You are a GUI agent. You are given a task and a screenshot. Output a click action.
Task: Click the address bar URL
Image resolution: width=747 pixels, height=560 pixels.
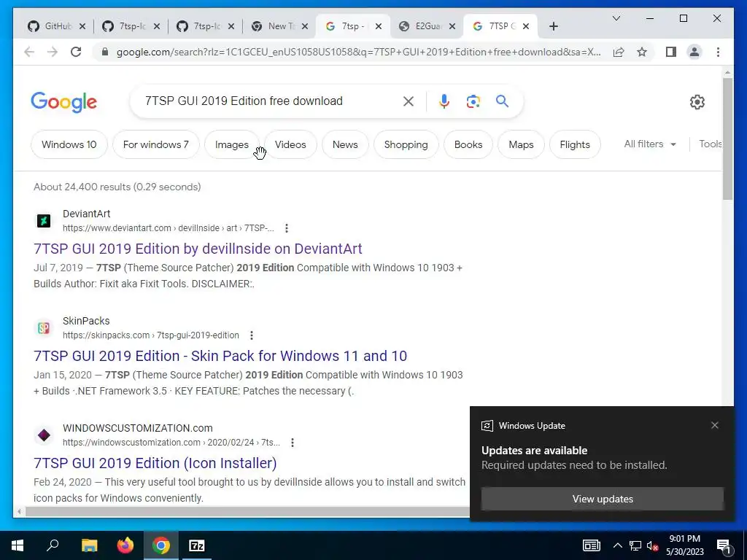tap(358, 52)
